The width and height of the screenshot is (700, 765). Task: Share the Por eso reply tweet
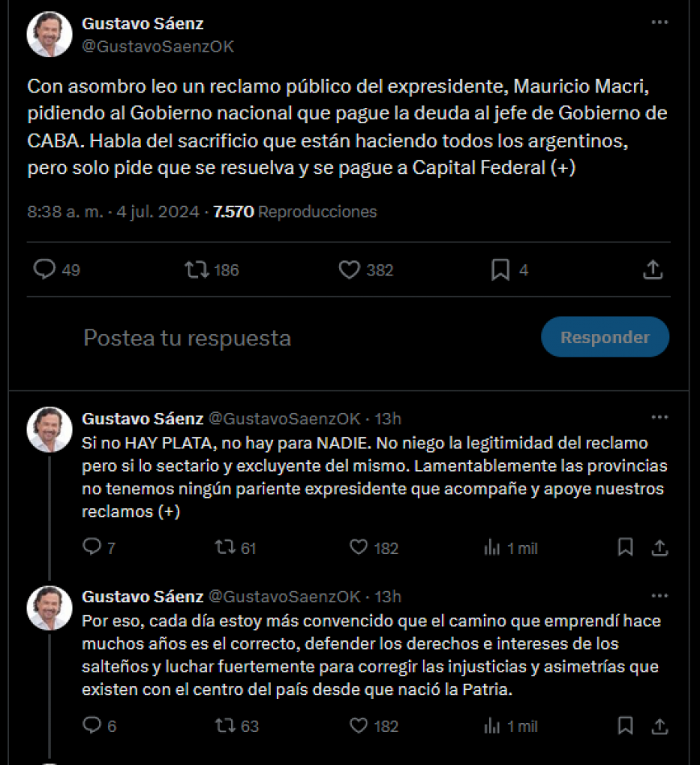[x=660, y=726]
